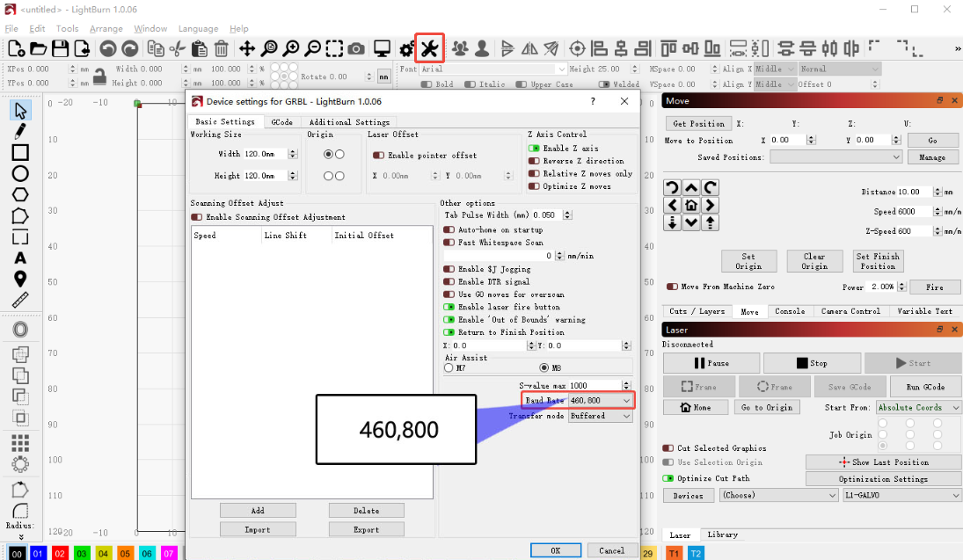Click the Delete trash can icon
The height and width of the screenshot is (560, 963).
pyautogui.click(x=222, y=48)
